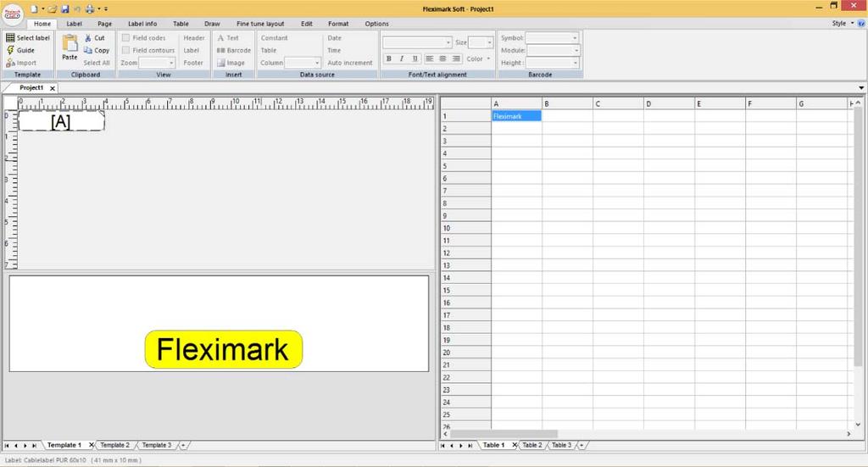The image size is (868, 467).
Task: Import a template via Import
Action: [21, 63]
